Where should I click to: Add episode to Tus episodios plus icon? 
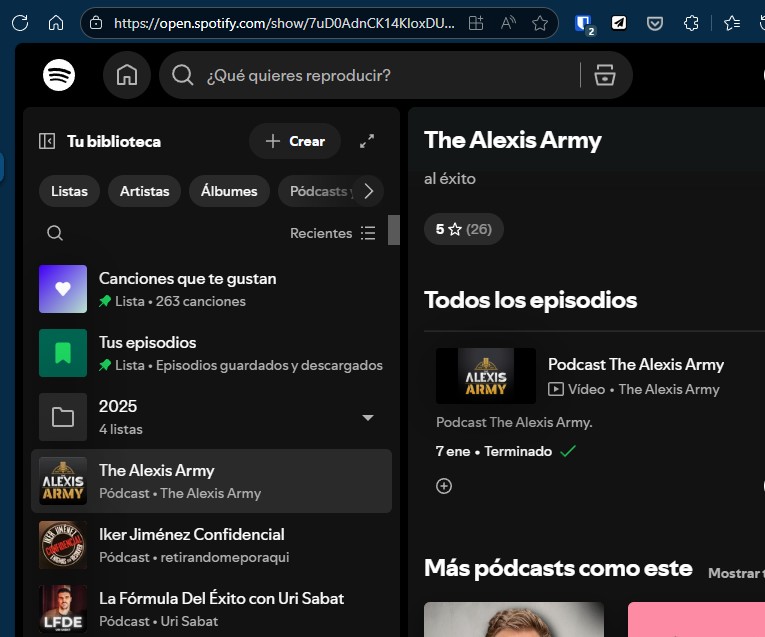point(444,486)
